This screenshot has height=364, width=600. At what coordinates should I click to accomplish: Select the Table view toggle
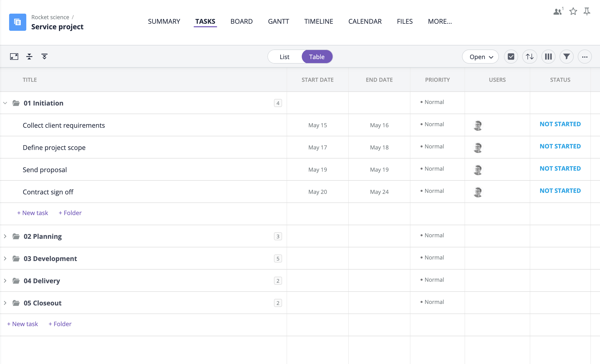click(317, 57)
